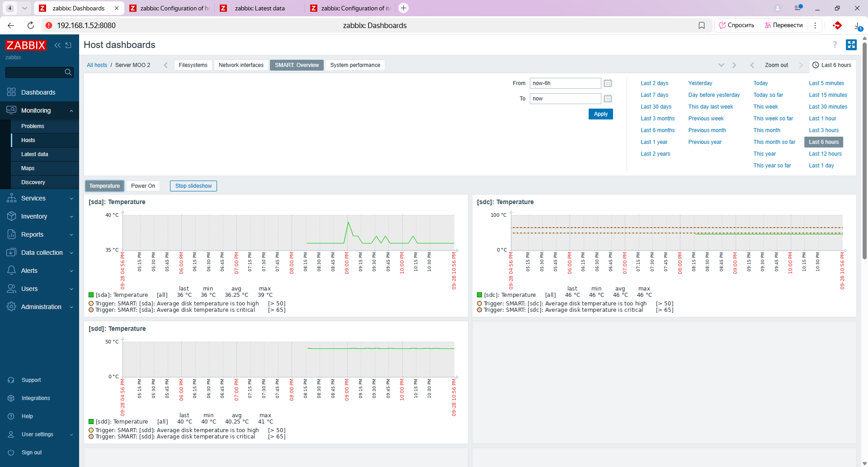The image size is (868, 467).
Task: Click the To time input field
Action: pyautogui.click(x=565, y=99)
